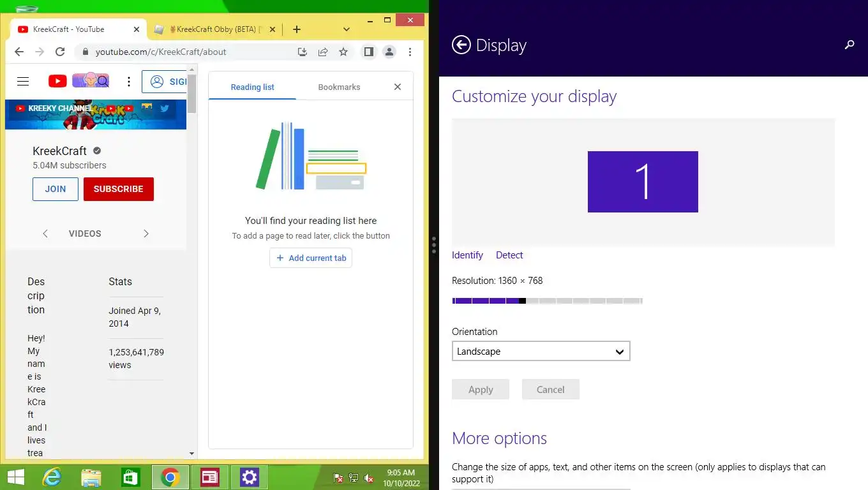Viewport: 868px width, 490px height.
Task: Switch to KreekCraft - YouTube tab
Action: 77,29
